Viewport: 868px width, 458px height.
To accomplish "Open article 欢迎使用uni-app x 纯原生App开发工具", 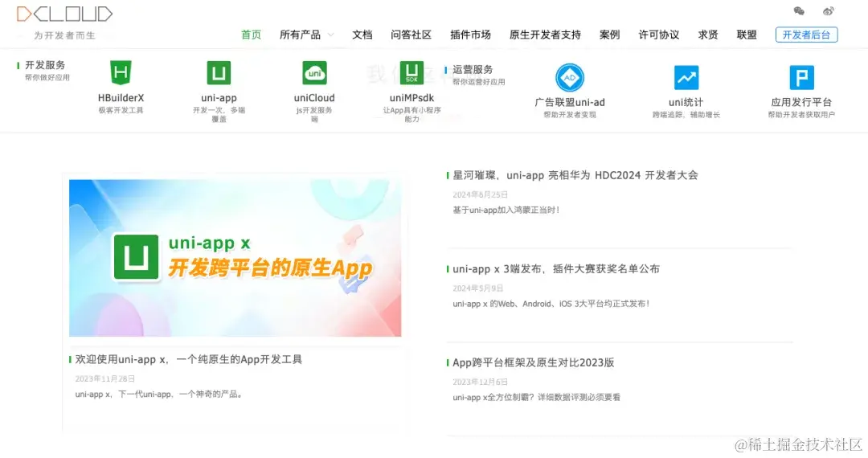I will 189,359.
